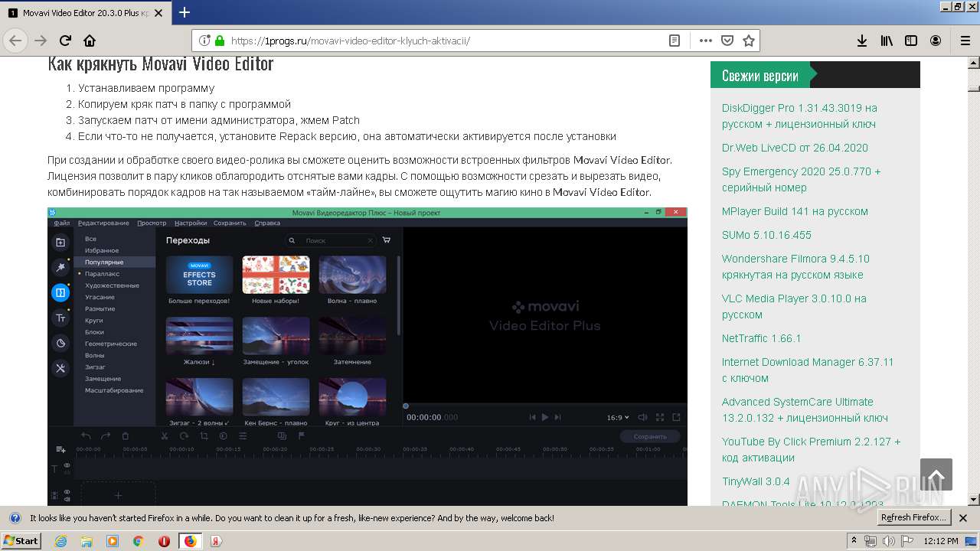Click Movavi shopping cart store icon
This screenshot has width=980, height=551.
point(387,240)
